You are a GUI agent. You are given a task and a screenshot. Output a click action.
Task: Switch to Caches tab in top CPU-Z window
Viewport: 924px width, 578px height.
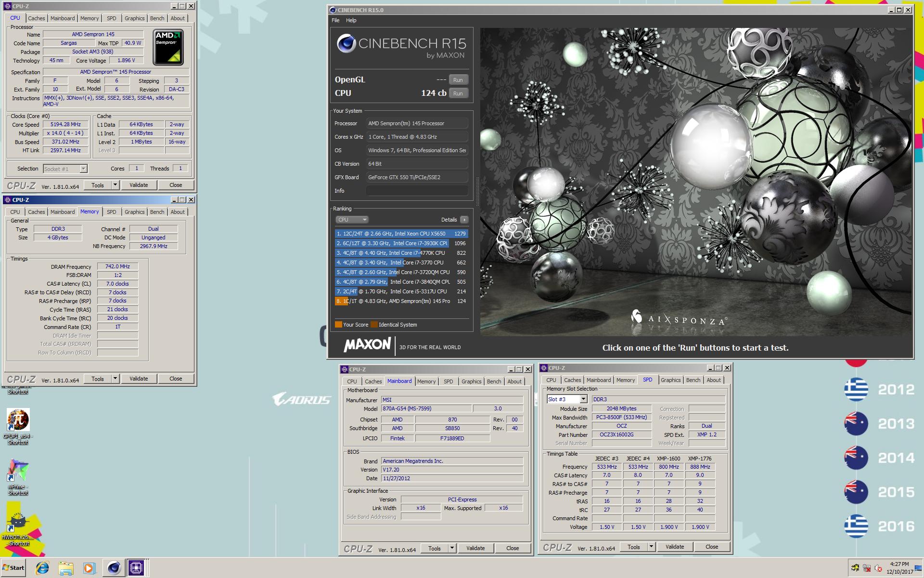(x=36, y=18)
